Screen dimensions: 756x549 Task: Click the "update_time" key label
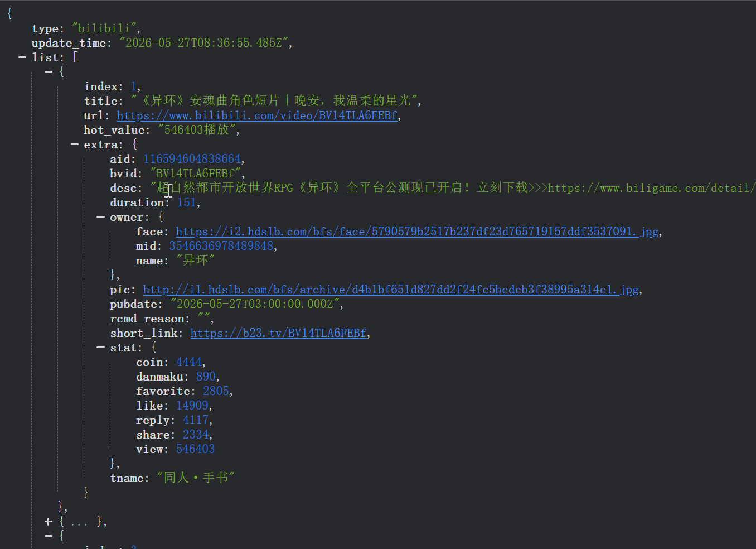(69, 43)
